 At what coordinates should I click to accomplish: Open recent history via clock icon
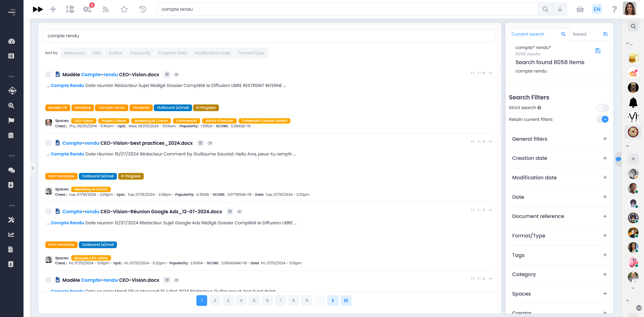[x=142, y=9]
